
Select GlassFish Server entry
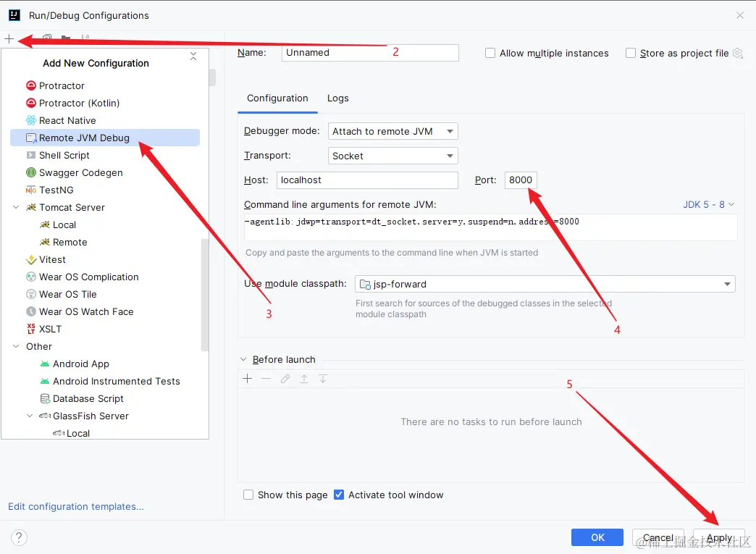coord(91,416)
